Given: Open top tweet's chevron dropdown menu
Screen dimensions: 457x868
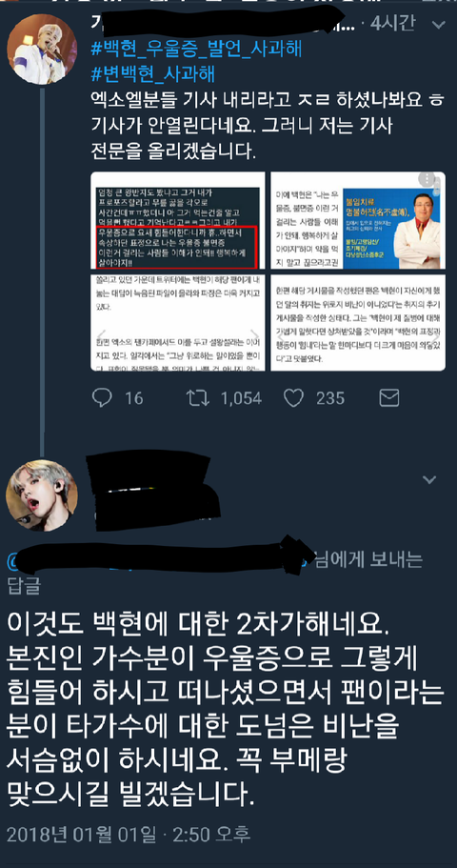Looking at the screenshot, I should click(438, 25).
